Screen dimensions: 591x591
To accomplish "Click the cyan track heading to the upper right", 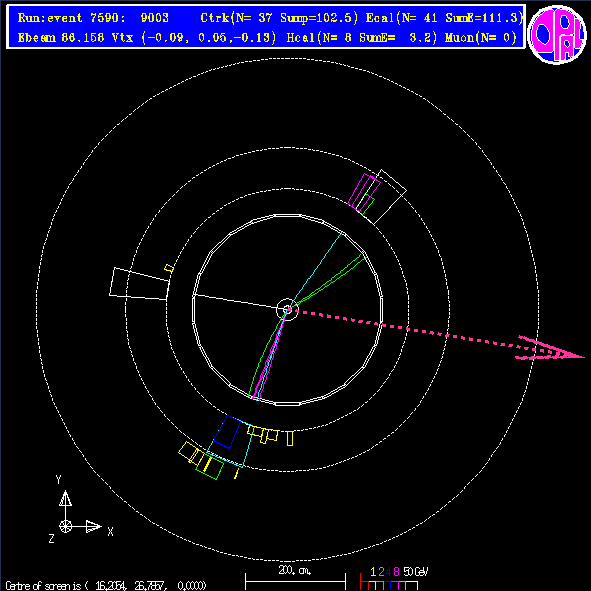I will [x=315, y=270].
